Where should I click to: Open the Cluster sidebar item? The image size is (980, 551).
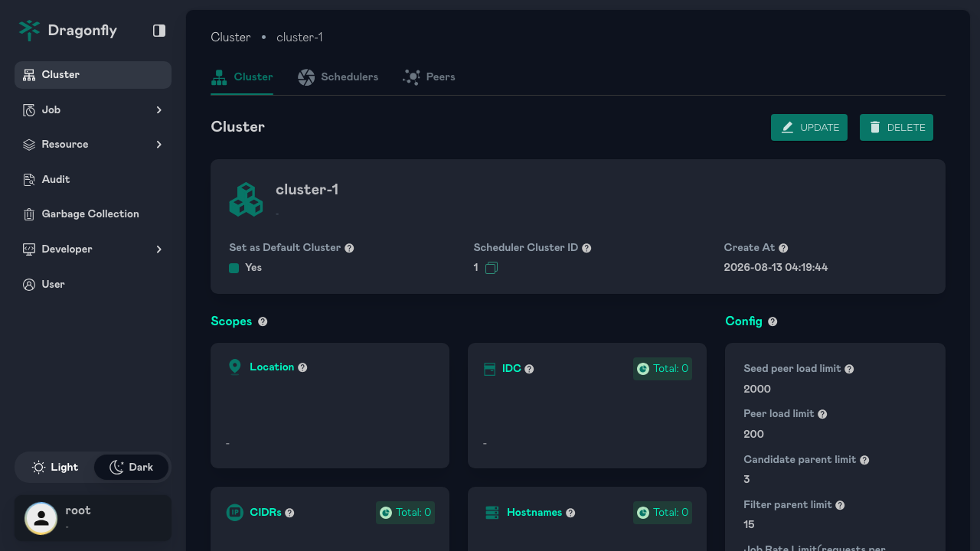93,75
